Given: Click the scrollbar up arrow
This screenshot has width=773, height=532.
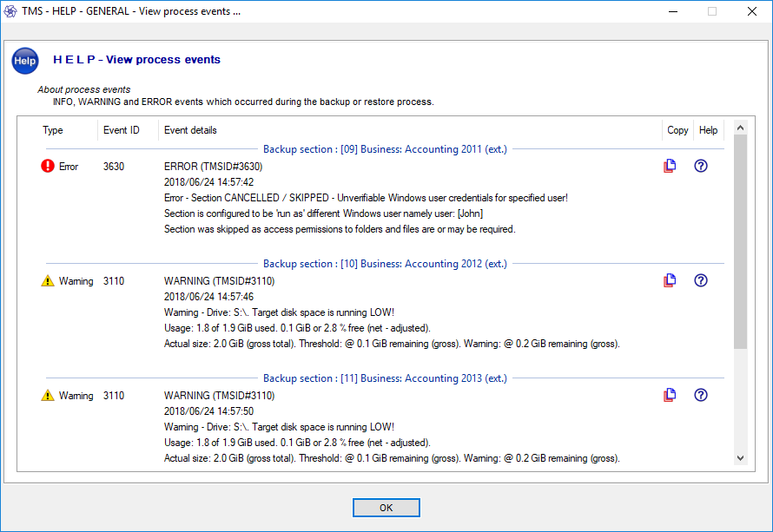Looking at the screenshot, I should [740, 128].
